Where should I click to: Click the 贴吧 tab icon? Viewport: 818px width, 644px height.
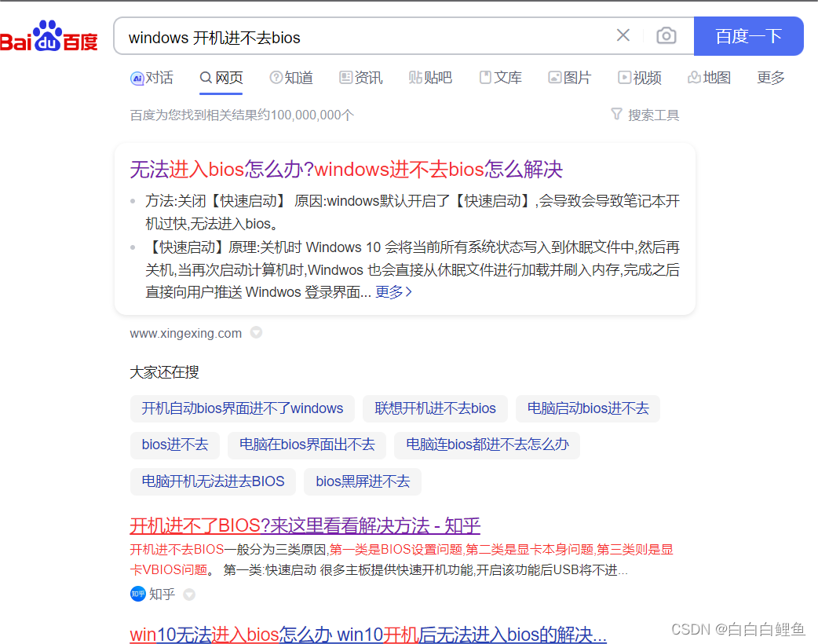tap(415, 77)
